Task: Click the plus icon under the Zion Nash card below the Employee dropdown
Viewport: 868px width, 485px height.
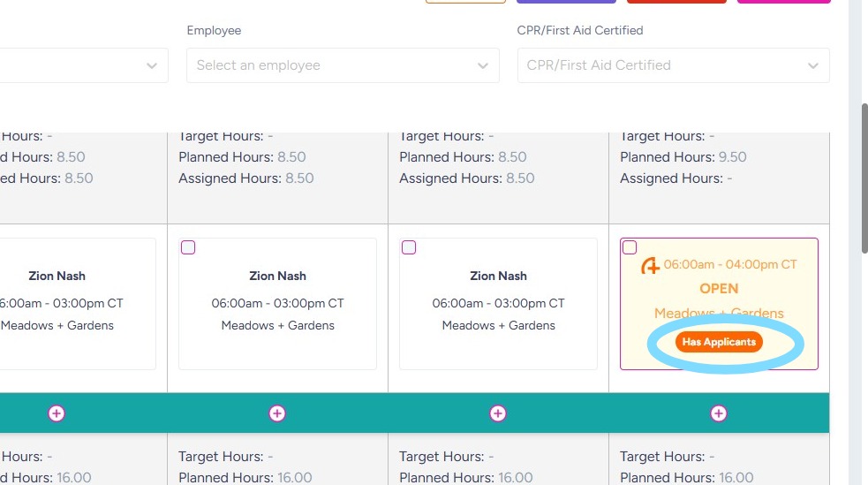Action: pyautogui.click(x=277, y=413)
